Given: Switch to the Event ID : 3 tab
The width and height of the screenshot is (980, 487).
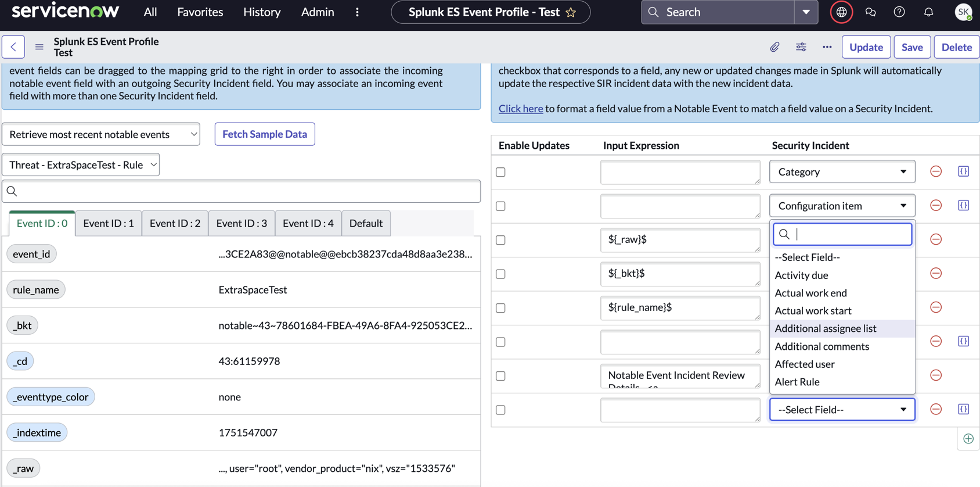Looking at the screenshot, I should tap(242, 223).
